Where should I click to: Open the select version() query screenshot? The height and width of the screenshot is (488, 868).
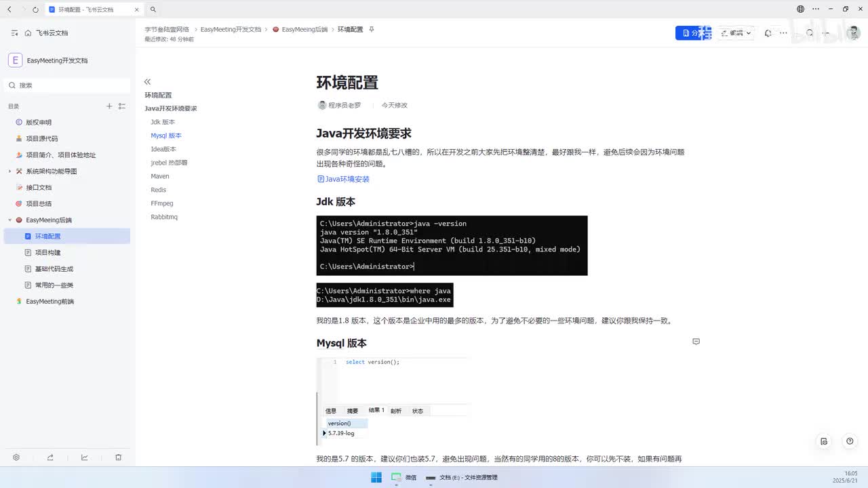tap(393, 401)
